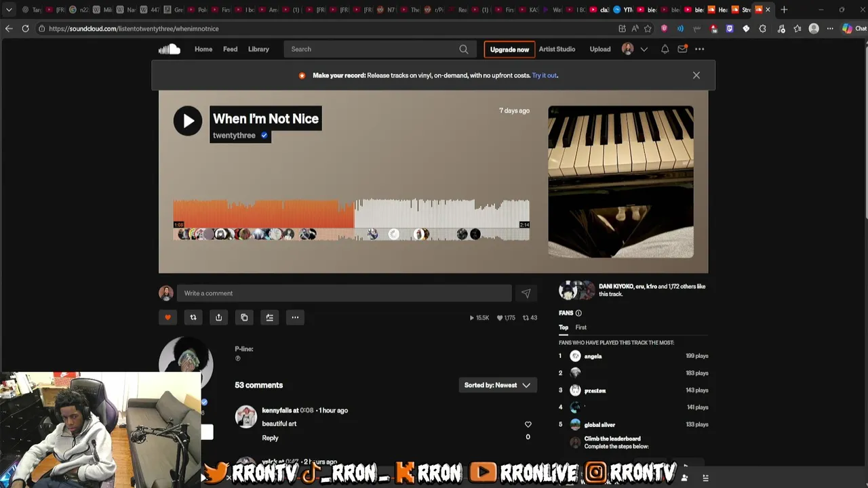Viewport: 868px width, 488px height.
Task: Open Feed in navigation
Action: pyautogui.click(x=231, y=49)
